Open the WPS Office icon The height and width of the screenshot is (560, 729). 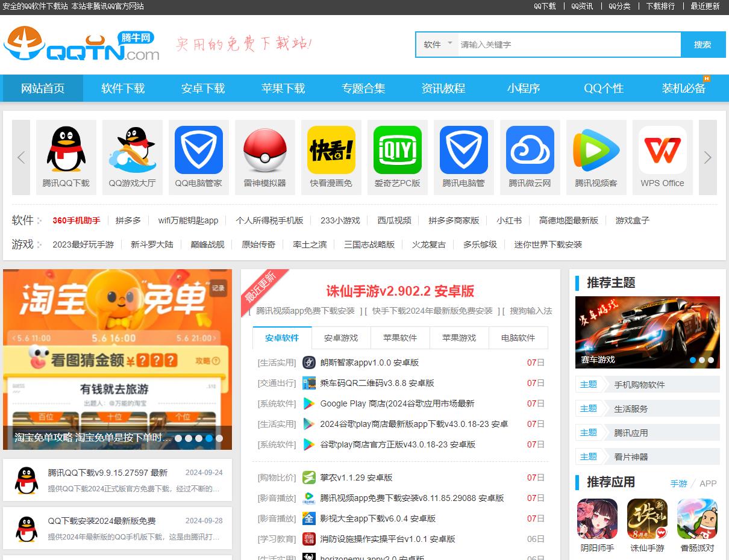tap(663, 150)
